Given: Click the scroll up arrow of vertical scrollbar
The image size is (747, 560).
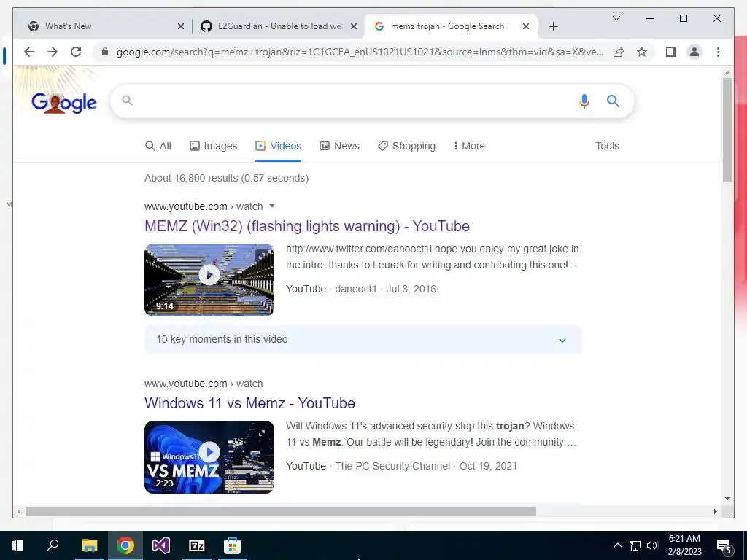Looking at the screenshot, I should coord(727,72).
